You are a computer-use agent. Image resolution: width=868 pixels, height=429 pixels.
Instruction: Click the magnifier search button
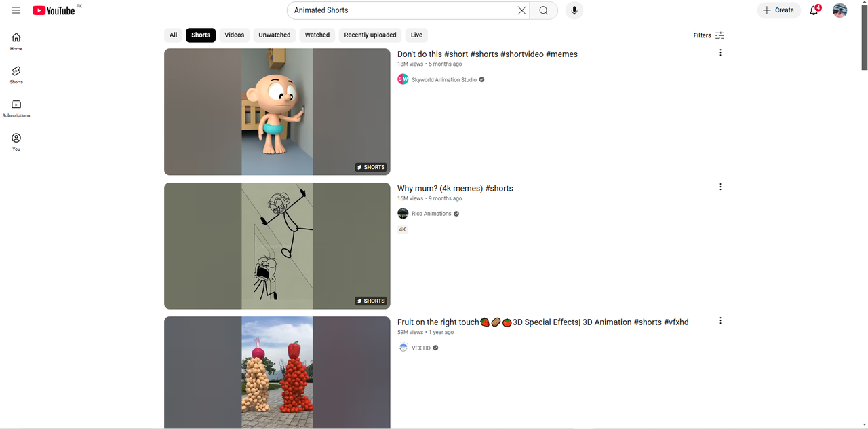pyautogui.click(x=544, y=10)
